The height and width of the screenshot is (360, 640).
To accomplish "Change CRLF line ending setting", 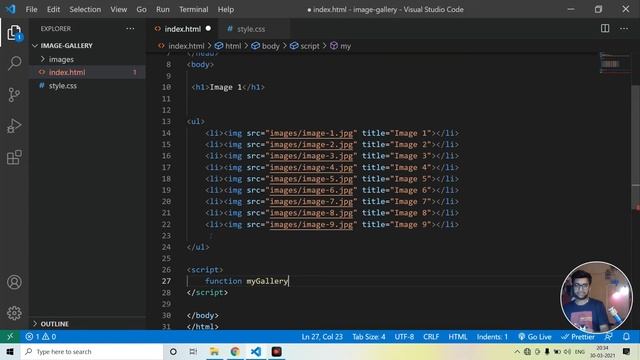I will (x=431, y=337).
